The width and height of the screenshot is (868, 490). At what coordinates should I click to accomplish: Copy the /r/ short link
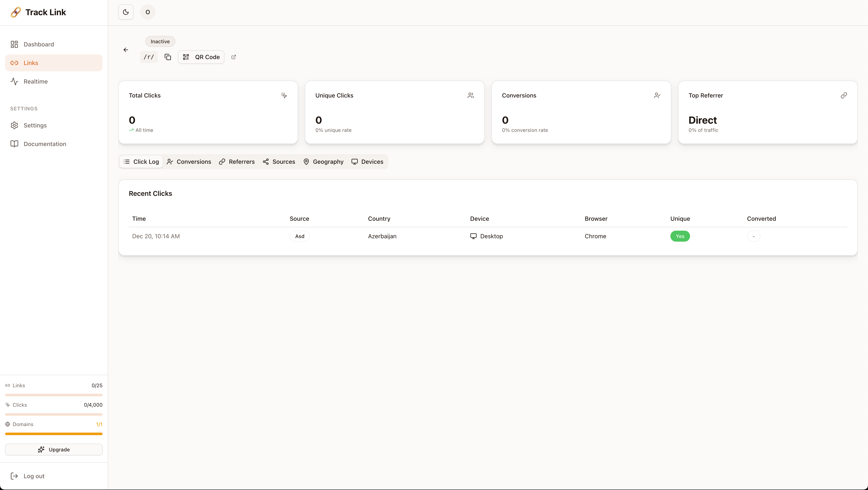168,57
